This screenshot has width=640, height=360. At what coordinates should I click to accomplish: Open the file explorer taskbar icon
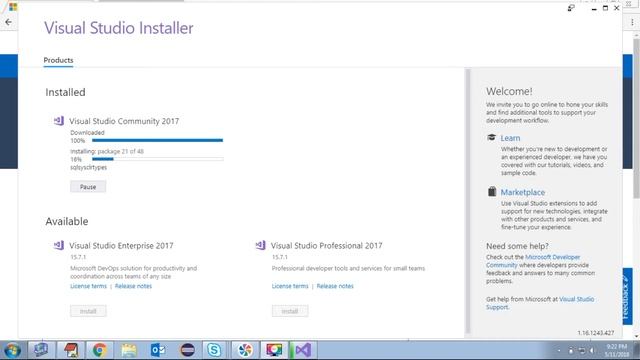(x=129, y=350)
